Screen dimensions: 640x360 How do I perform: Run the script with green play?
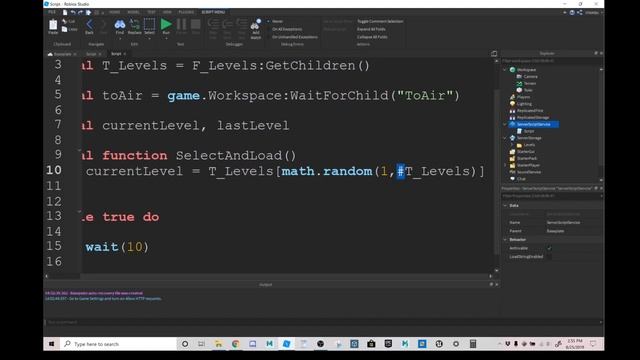(166, 24)
